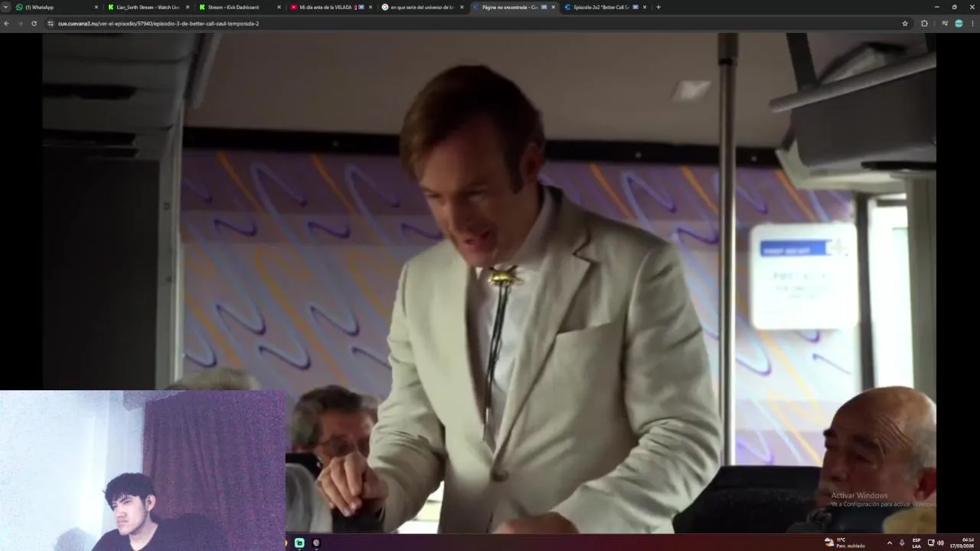
Task: Click the Better Call Saul video player
Action: tap(489, 283)
